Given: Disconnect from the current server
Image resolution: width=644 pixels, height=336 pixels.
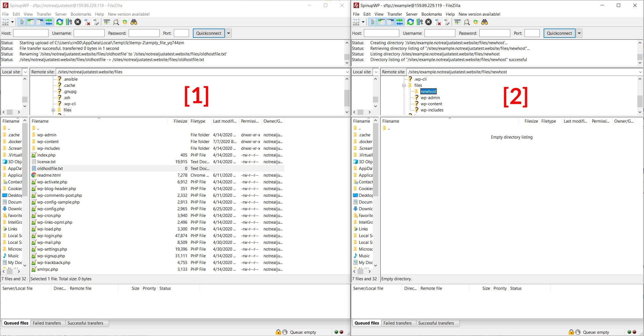Looking at the screenshot, I should [x=86, y=22].
